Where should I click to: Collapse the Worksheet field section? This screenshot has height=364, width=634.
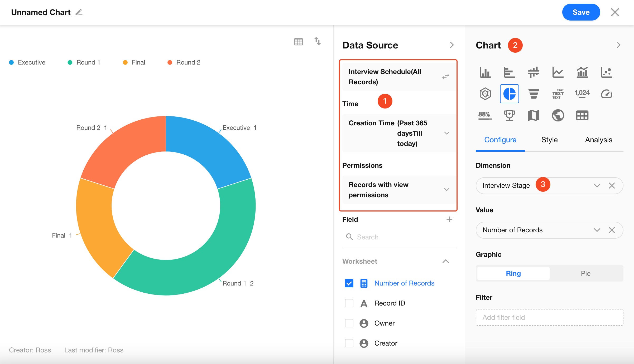(446, 261)
